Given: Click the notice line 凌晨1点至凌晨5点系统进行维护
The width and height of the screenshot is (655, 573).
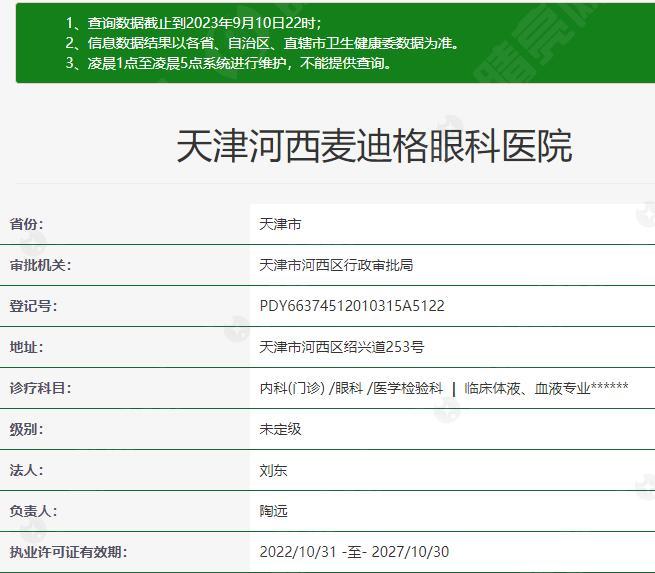Looking at the screenshot, I should (229, 63).
